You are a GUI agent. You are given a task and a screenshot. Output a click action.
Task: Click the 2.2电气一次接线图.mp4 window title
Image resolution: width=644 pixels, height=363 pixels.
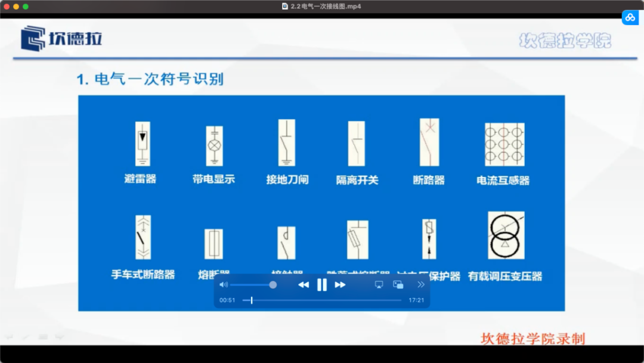pos(326,6)
